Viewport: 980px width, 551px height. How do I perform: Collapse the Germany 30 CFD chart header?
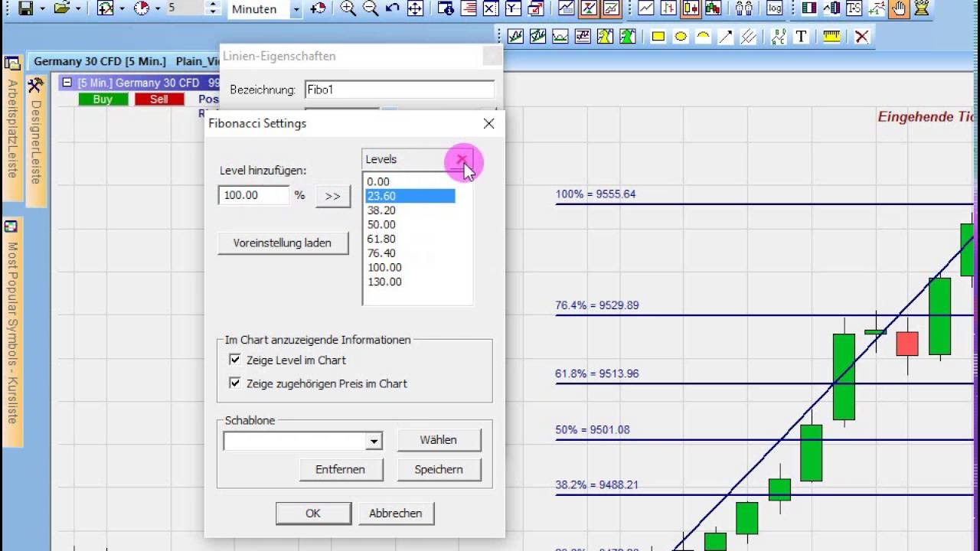coord(67,83)
